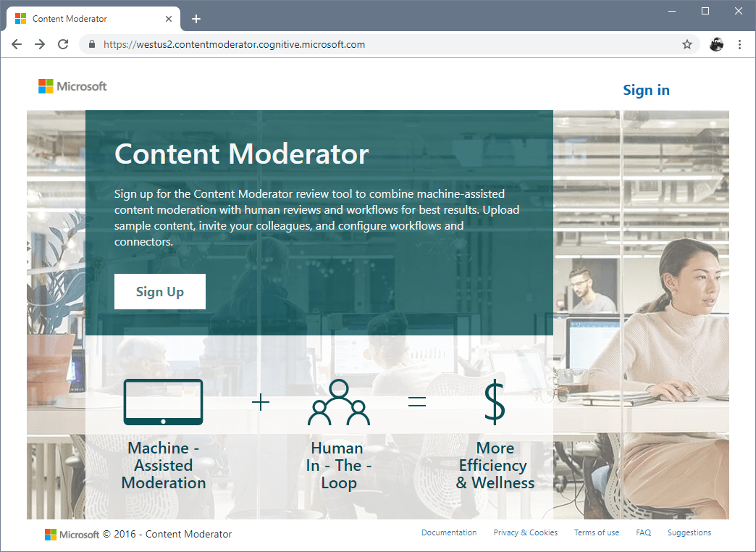756x552 pixels.
Task: Maximize the Chrome window
Action: coord(705,11)
